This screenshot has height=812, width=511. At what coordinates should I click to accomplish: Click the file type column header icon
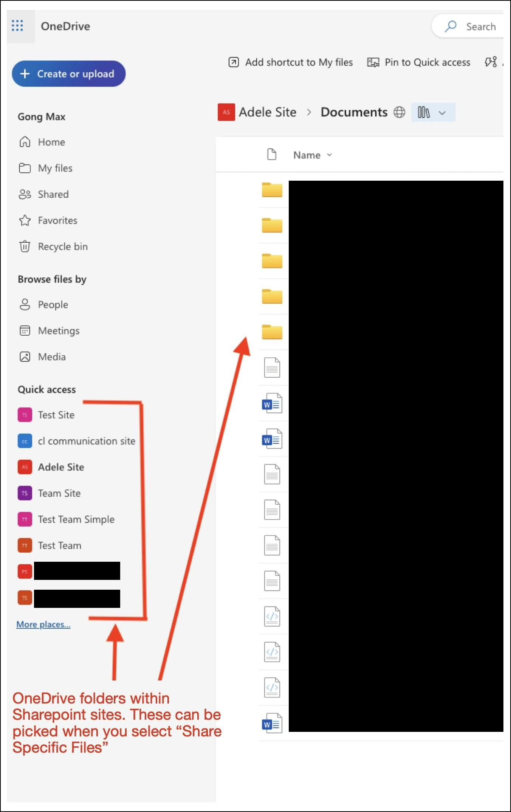click(272, 154)
